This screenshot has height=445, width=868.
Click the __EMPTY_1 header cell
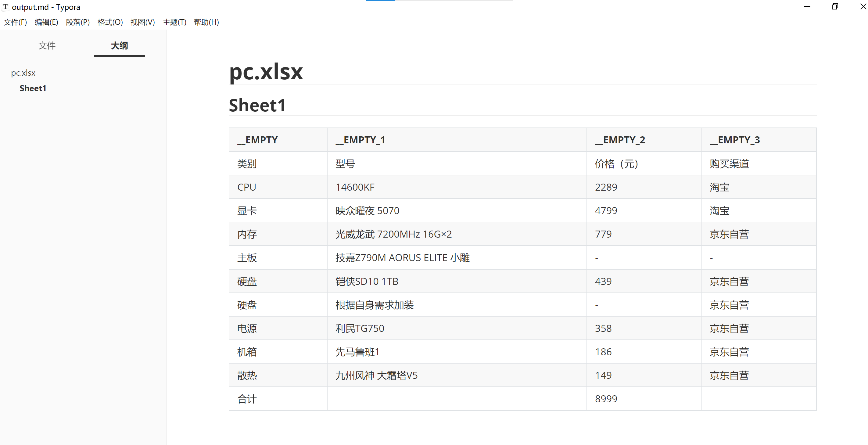click(x=457, y=140)
